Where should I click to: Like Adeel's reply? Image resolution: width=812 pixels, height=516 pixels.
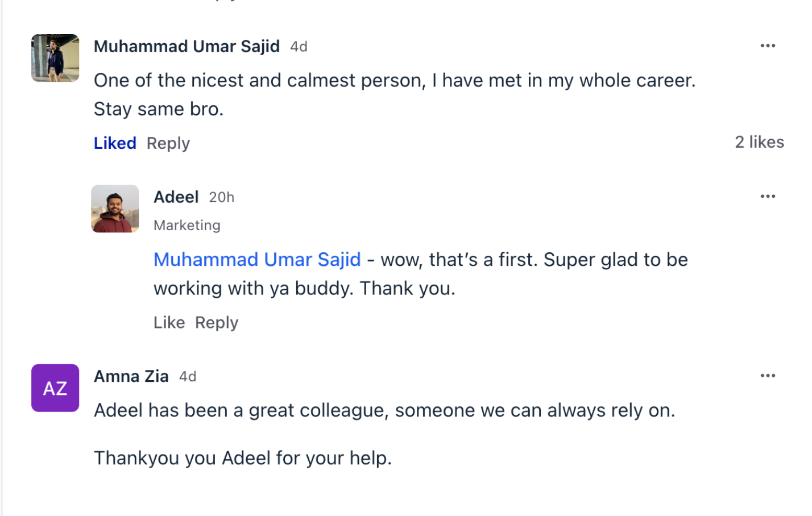tap(169, 323)
